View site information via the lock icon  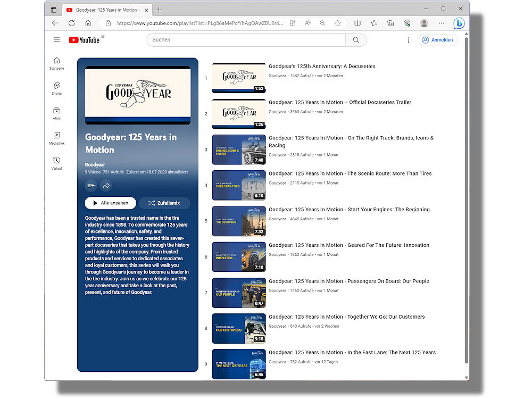point(108,23)
